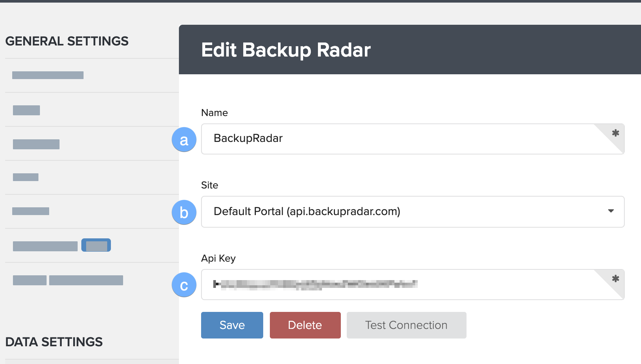Delete the Backup Radar integration
641x364 pixels.
[305, 325]
